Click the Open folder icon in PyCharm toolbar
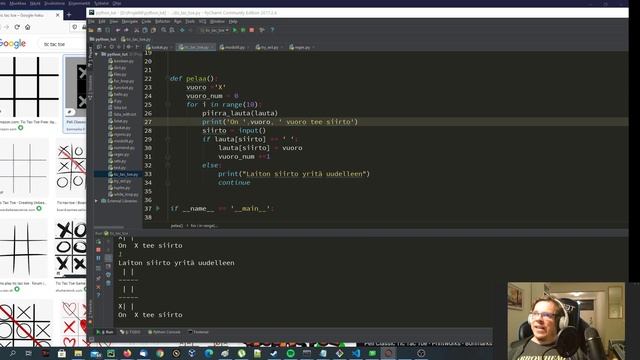Screen dimensions: 640x360 click(x=91, y=30)
